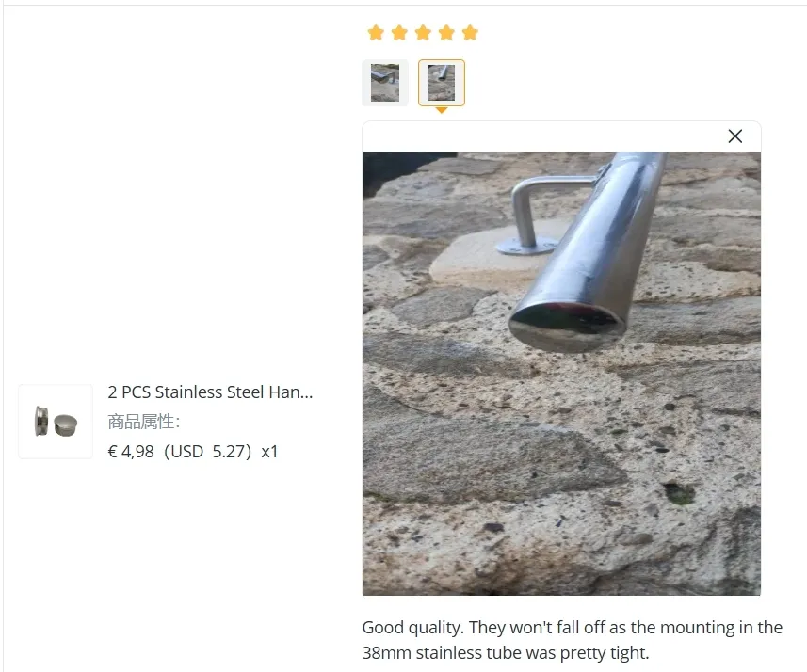Collapse the enlarged photo using the X
The height and width of the screenshot is (672, 807).
click(735, 136)
